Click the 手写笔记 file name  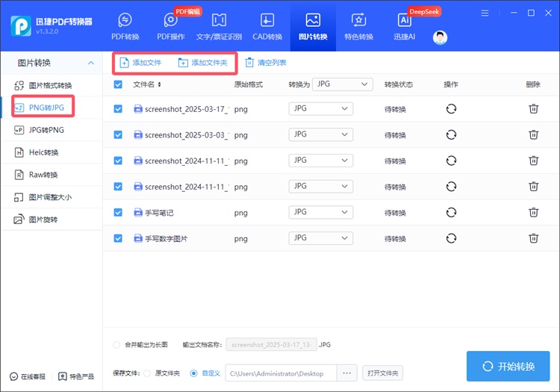coord(159,213)
